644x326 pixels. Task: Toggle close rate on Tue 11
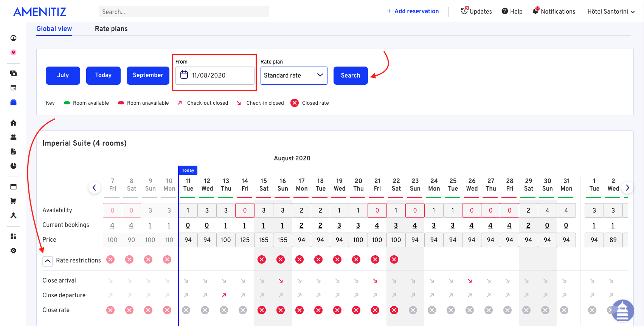click(186, 310)
